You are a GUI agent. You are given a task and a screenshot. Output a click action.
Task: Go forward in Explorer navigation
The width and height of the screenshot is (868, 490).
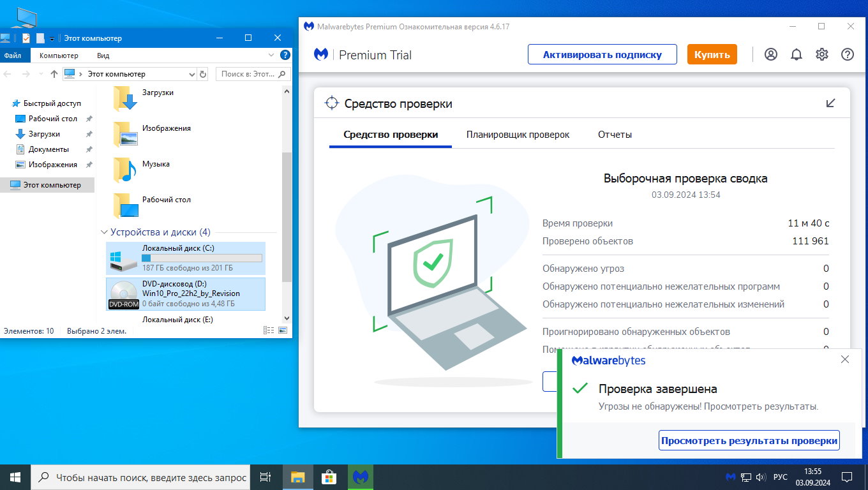click(x=26, y=74)
